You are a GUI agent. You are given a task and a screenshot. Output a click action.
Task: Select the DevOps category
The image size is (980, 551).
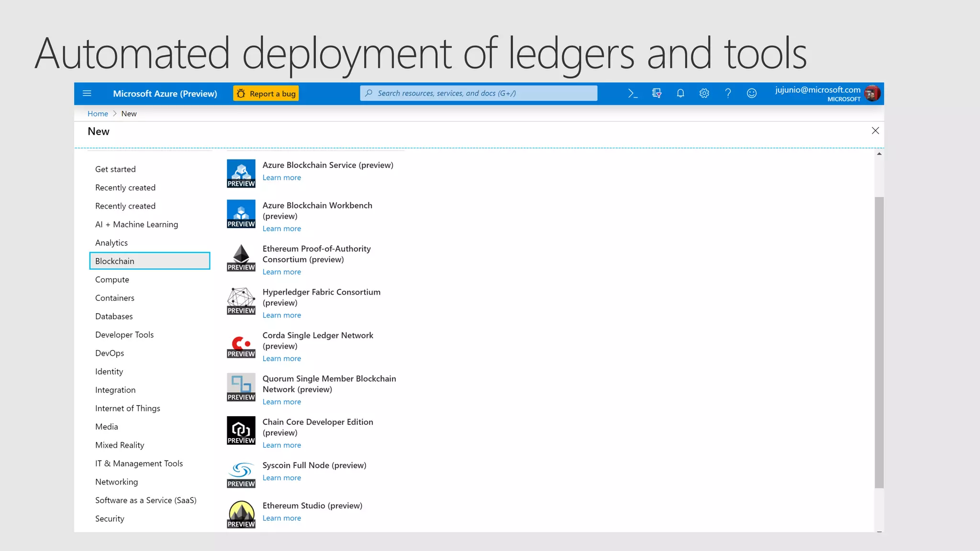click(x=110, y=353)
